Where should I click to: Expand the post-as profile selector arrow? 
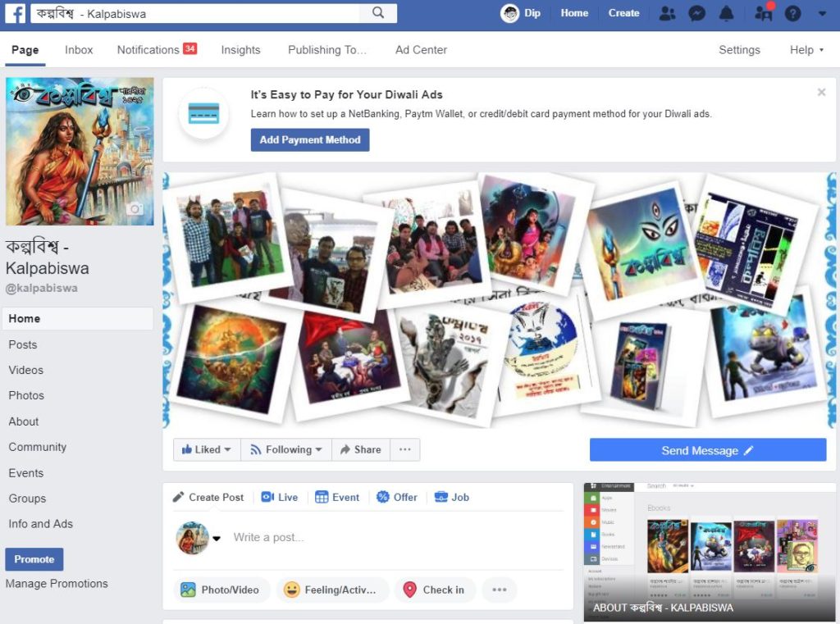(217, 539)
